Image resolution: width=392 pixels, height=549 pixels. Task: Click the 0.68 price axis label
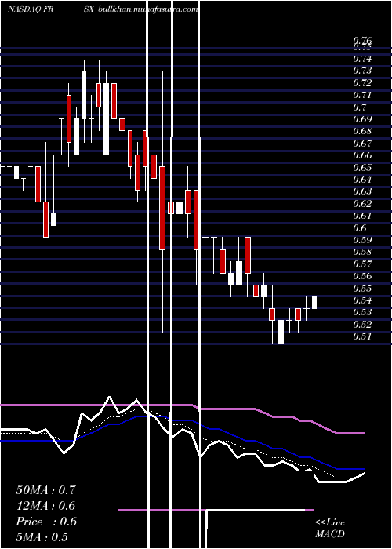click(x=362, y=131)
